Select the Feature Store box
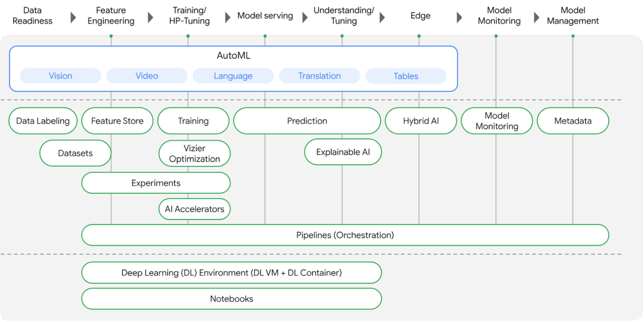This screenshot has width=644, height=322. pos(117,121)
